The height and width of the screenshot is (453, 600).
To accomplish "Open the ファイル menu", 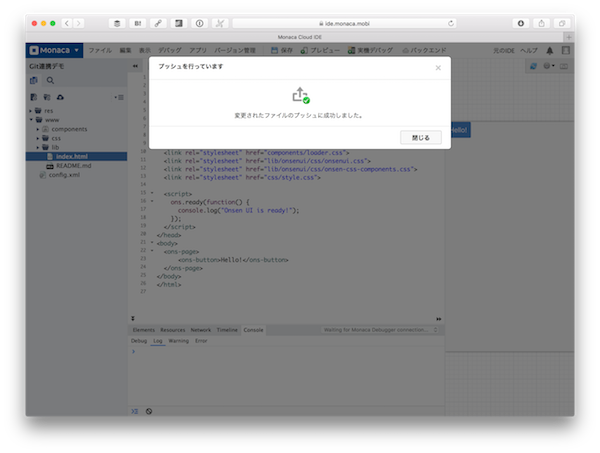I will [100, 51].
